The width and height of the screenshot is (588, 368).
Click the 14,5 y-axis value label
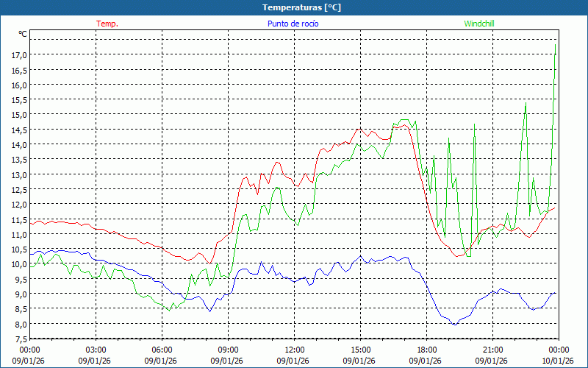(18, 130)
